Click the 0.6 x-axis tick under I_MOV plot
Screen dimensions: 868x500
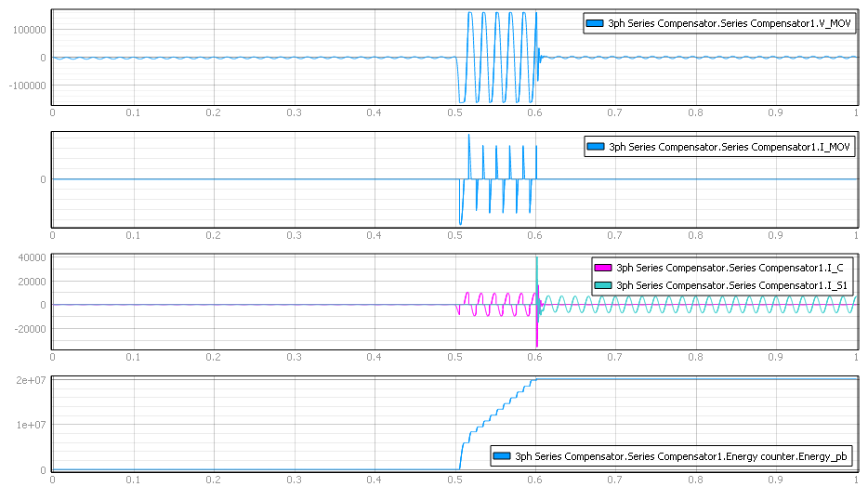tap(535, 236)
